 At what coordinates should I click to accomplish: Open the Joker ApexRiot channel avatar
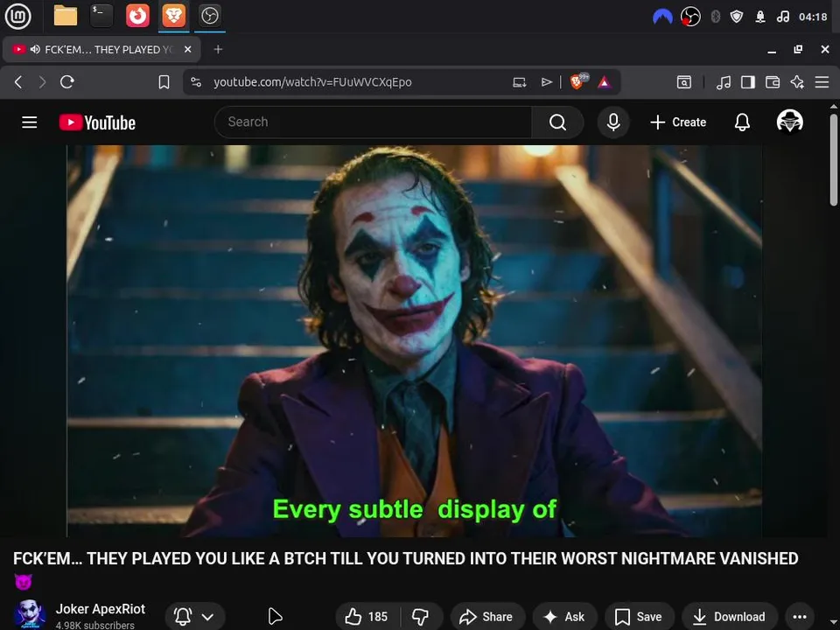(29, 614)
